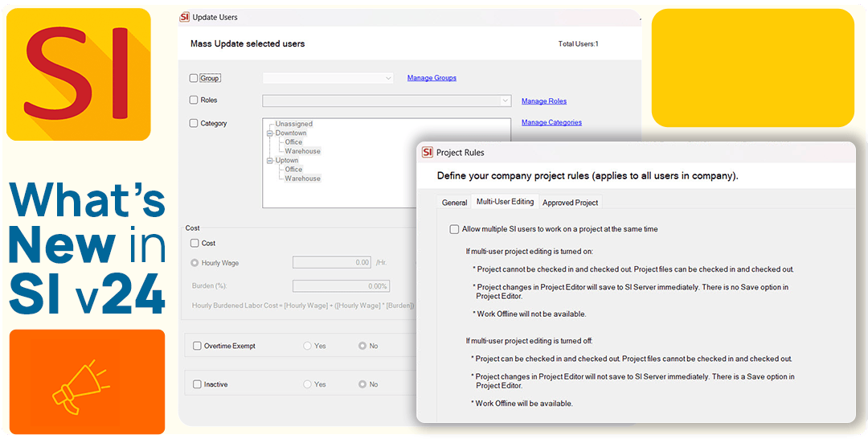The height and width of the screenshot is (439, 868).
Task: Switch to the General tab
Action: coord(454,203)
